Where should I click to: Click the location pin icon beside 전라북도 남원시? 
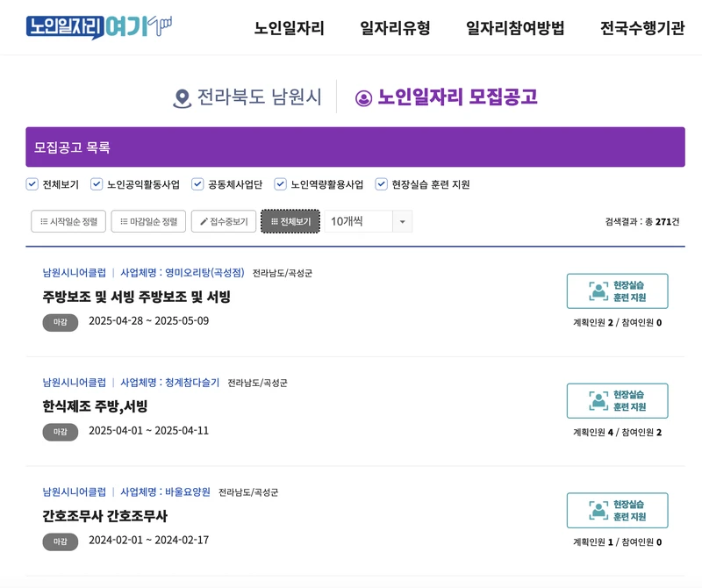coord(182,98)
